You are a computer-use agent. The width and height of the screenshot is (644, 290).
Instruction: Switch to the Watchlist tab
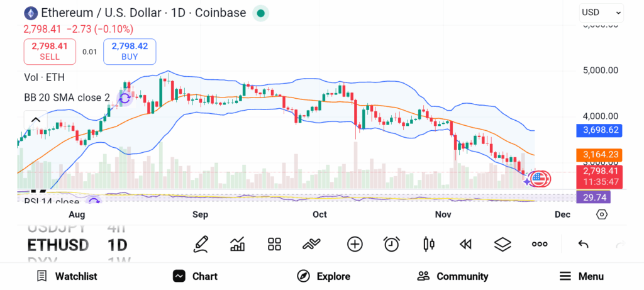coord(67,276)
